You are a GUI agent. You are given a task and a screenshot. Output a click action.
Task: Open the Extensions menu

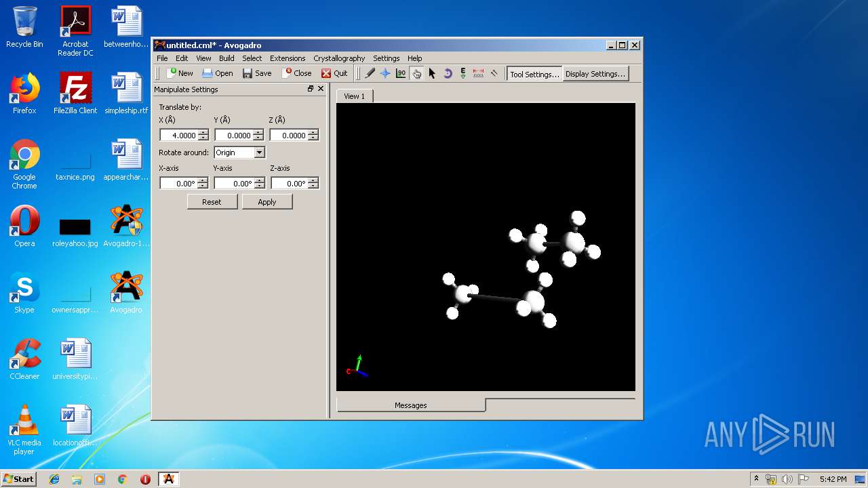288,58
